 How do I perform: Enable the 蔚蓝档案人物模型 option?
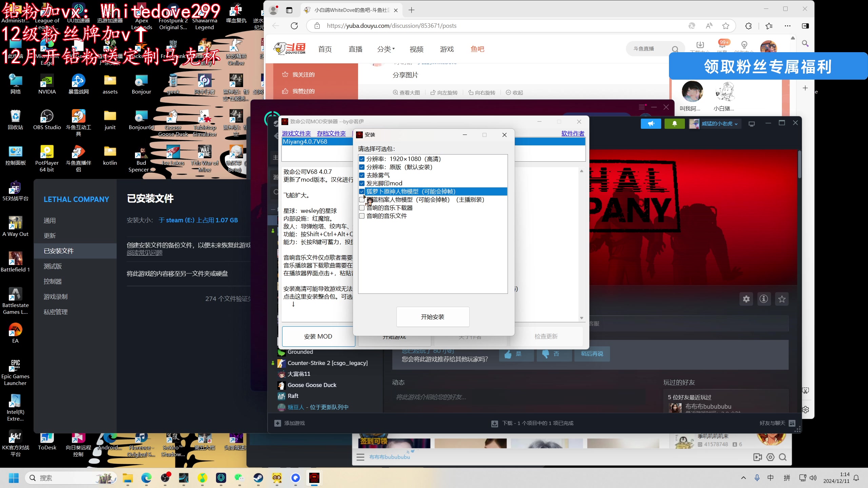[362, 200]
